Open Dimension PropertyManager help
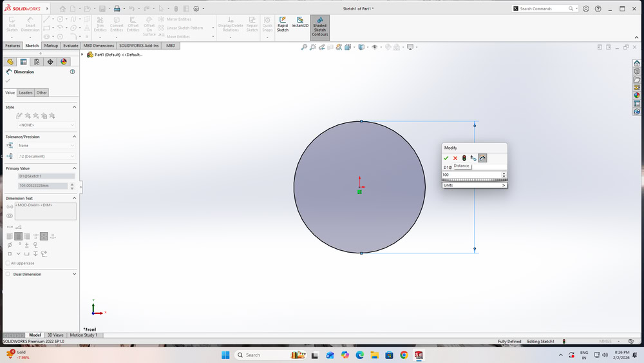 click(x=72, y=72)
